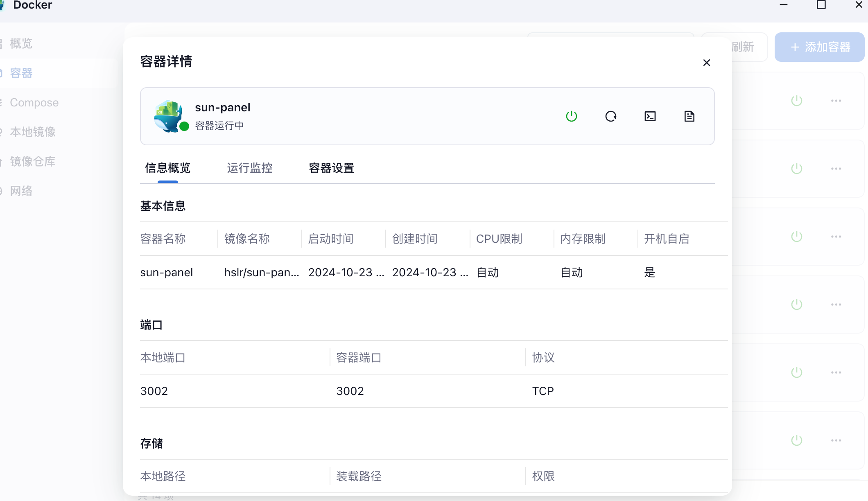Toggle power of the first background container row
Viewport: 868px width, 501px height.
[x=796, y=101]
